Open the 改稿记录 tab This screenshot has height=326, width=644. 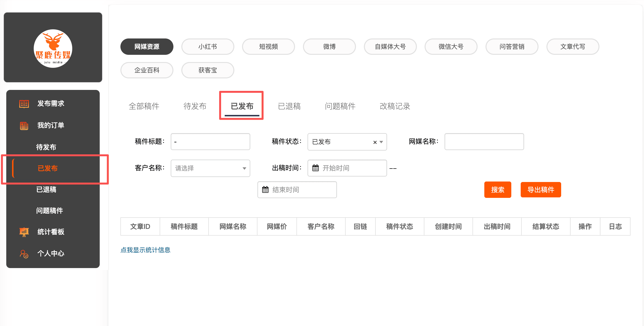pos(395,106)
